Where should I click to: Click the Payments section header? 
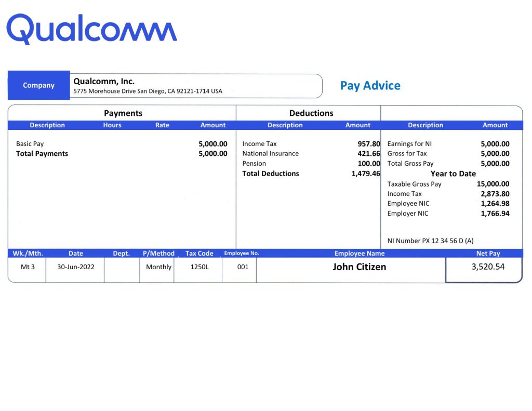coord(123,113)
